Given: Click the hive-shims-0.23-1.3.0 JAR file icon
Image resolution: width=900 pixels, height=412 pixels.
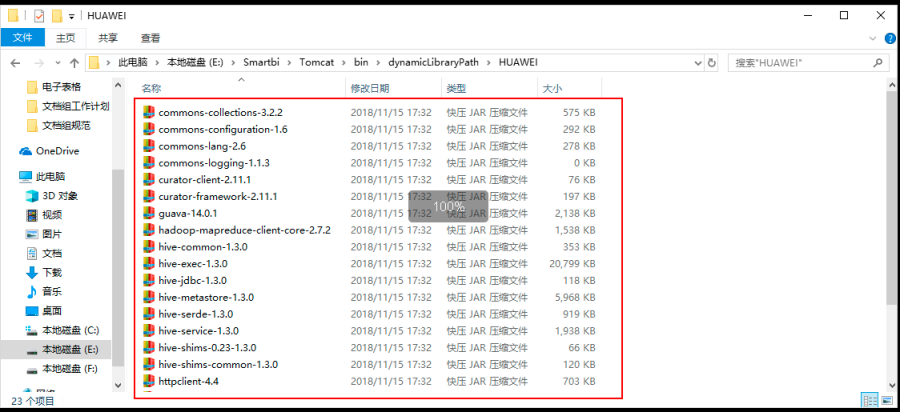Looking at the screenshot, I should click(149, 348).
